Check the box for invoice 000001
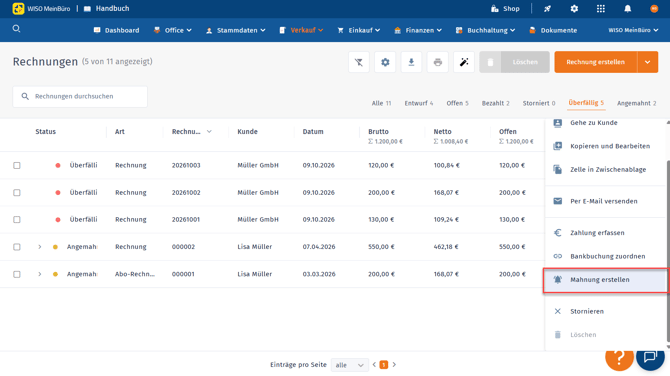The image size is (670, 376). (17, 274)
